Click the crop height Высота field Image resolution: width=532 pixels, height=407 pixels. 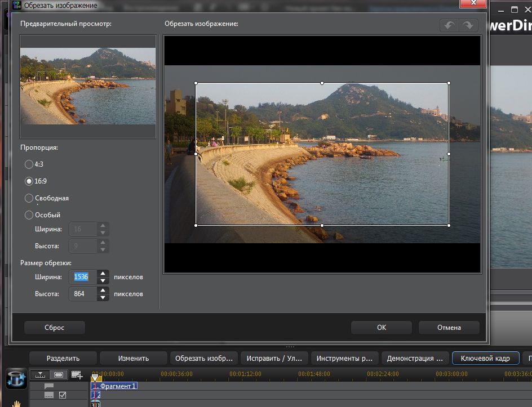click(x=82, y=294)
